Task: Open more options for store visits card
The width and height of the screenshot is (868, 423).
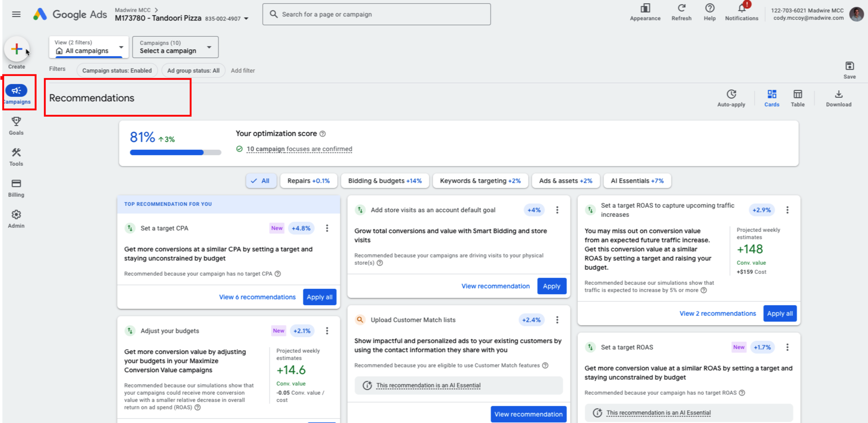Action: pos(557,210)
